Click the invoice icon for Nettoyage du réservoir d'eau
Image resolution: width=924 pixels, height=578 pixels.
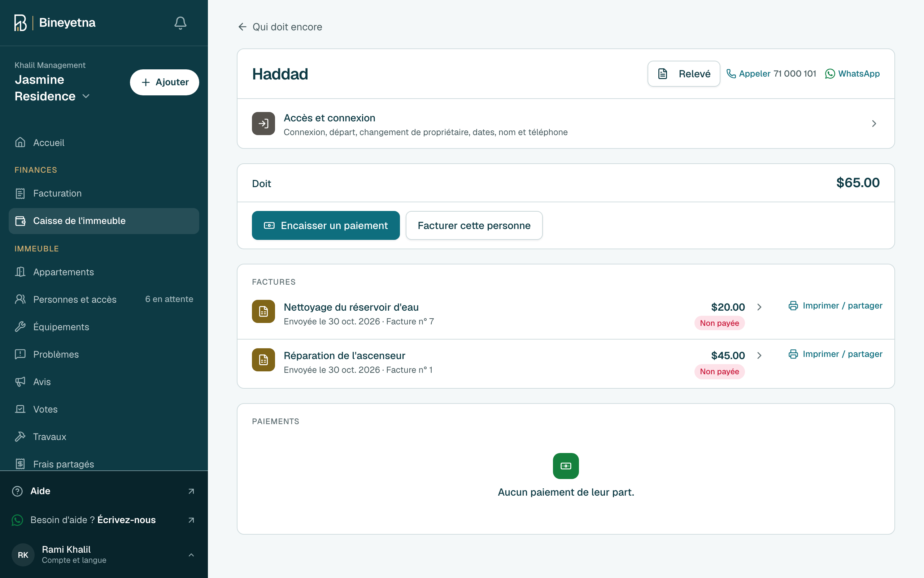click(263, 311)
